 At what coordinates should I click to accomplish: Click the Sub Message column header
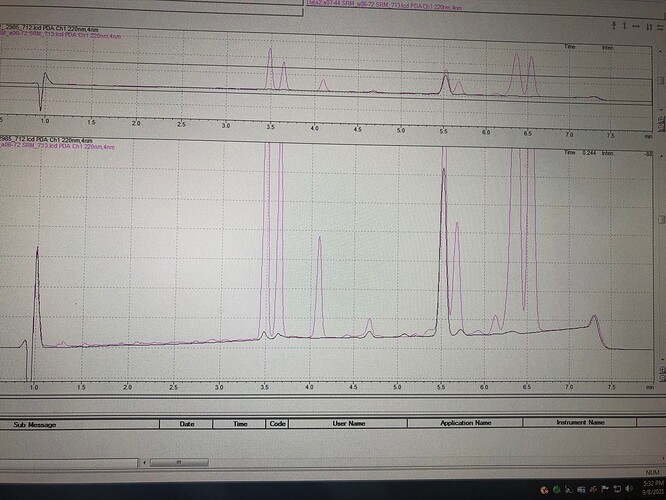tap(35, 424)
